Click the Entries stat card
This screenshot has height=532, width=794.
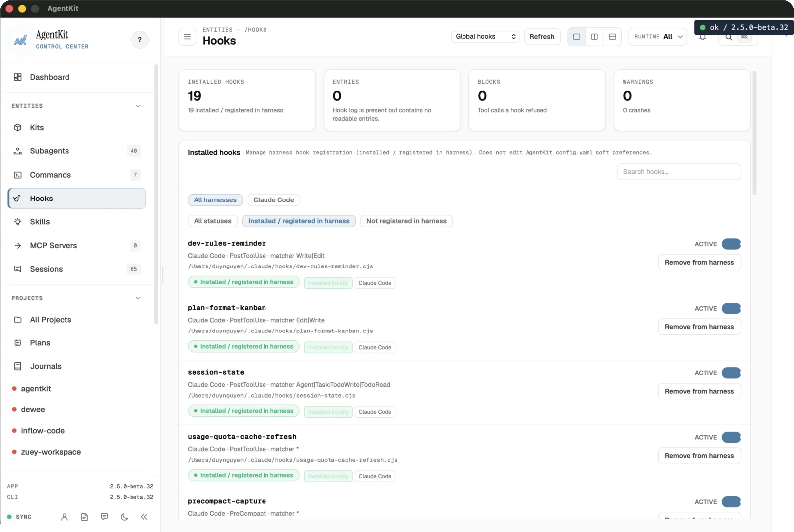click(392, 100)
